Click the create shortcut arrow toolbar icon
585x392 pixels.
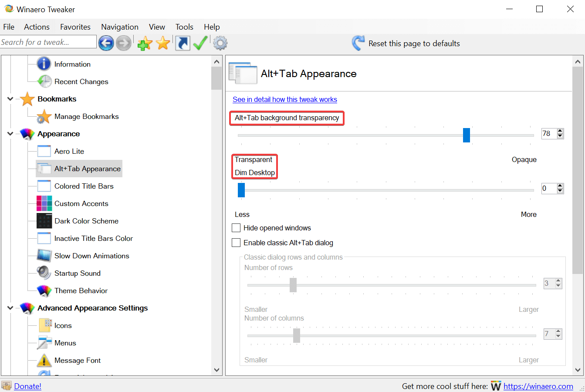pos(183,43)
